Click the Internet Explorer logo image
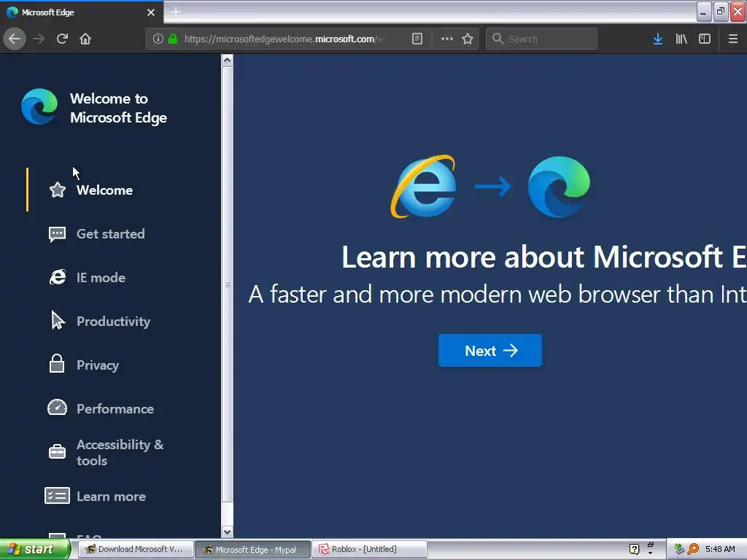 coord(424,186)
